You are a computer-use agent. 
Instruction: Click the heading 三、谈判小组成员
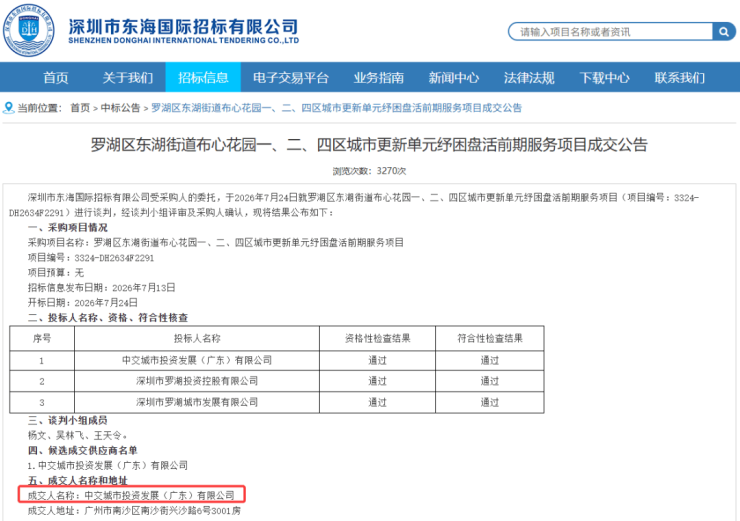click(x=67, y=420)
